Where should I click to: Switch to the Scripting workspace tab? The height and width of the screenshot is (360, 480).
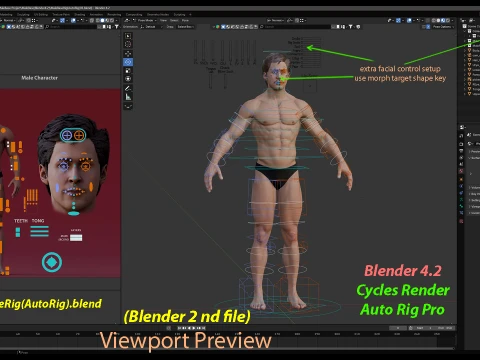179,15
